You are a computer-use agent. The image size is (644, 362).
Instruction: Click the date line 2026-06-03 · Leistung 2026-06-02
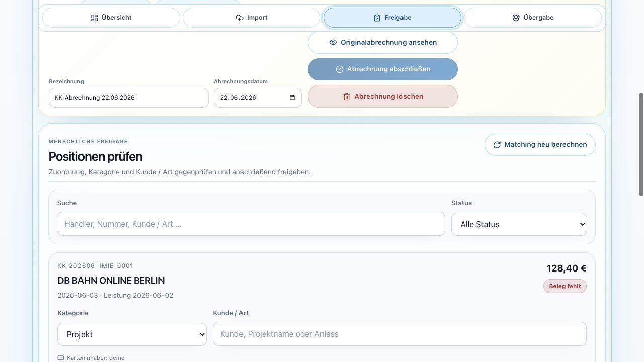coord(115,295)
